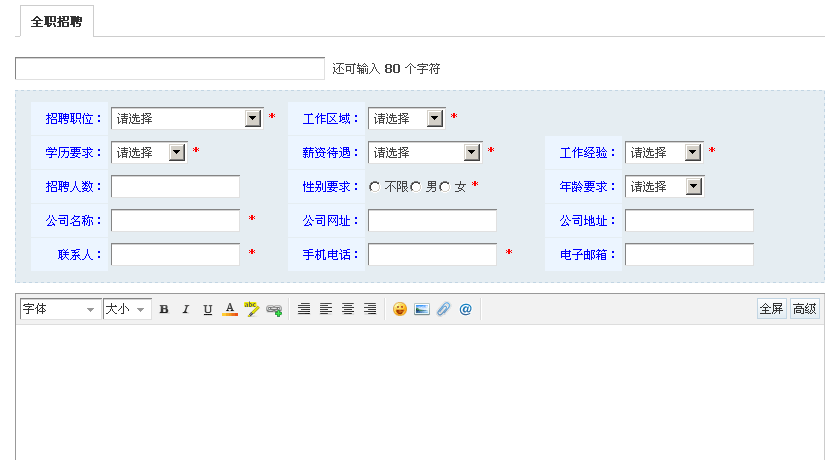Open the 薪资待遇 dropdown

pyautogui.click(x=424, y=152)
